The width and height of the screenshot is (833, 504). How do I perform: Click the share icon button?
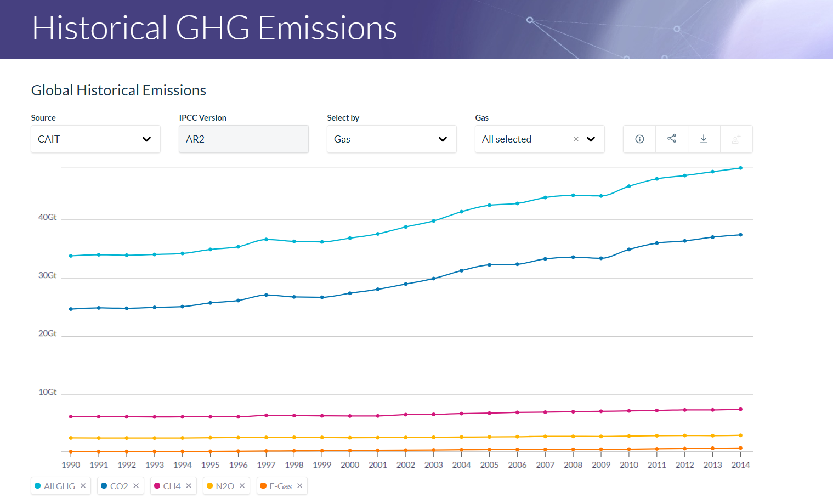pos(672,139)
